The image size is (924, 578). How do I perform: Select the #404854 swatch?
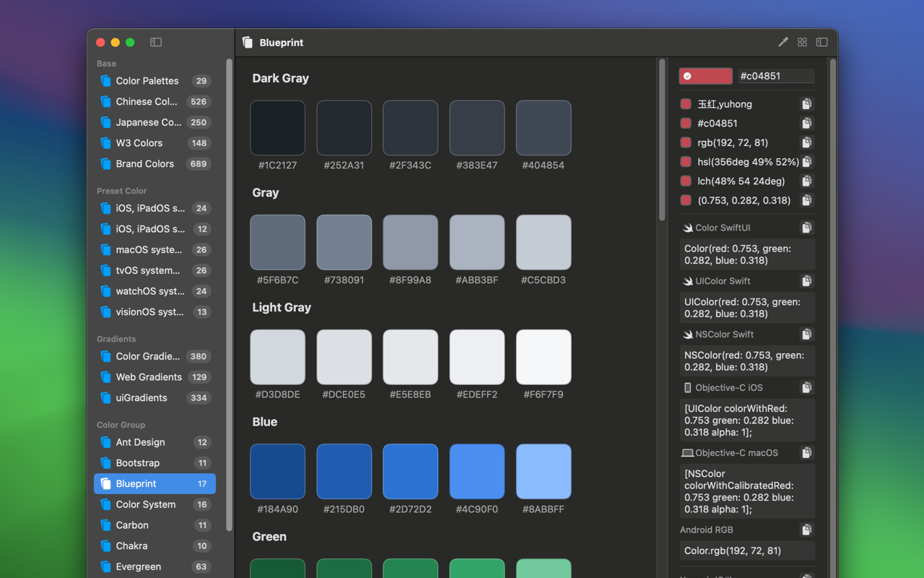pyautogui.click(x=544, y=128)
